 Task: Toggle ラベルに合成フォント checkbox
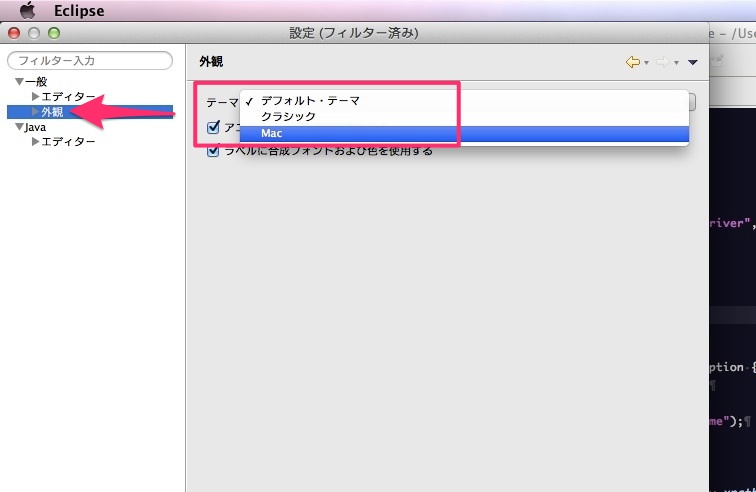213,151
